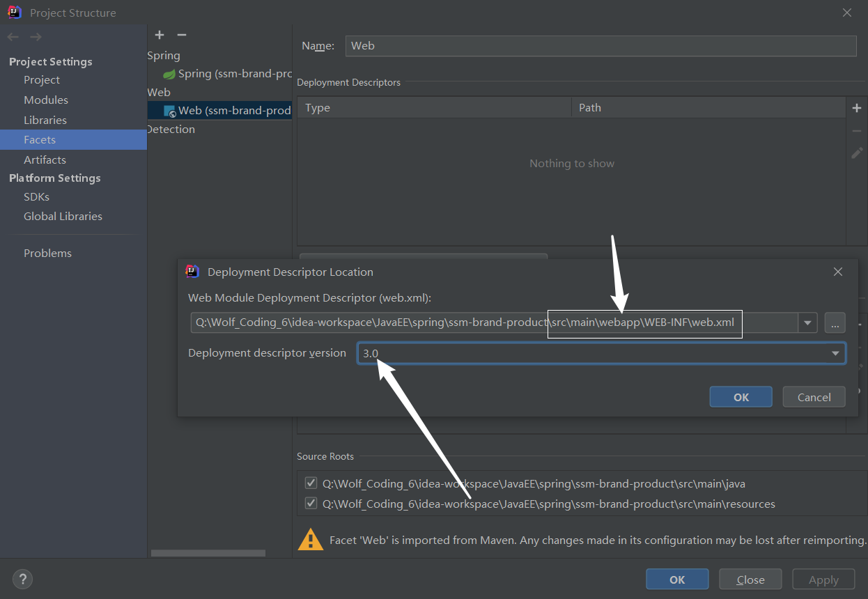Click Apply in Project Structure window
Viewport: 868px width, 599px height.
[823, 579]
